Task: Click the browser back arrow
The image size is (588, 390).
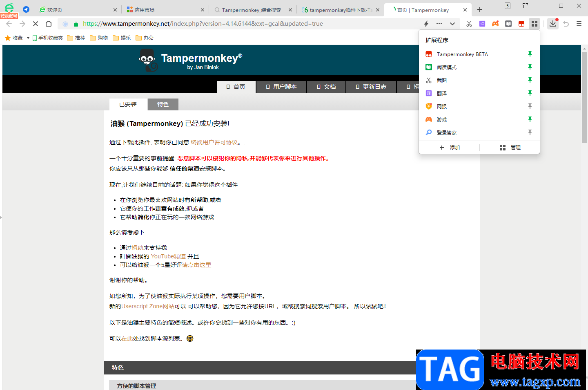Action: (x=9, y=24)
